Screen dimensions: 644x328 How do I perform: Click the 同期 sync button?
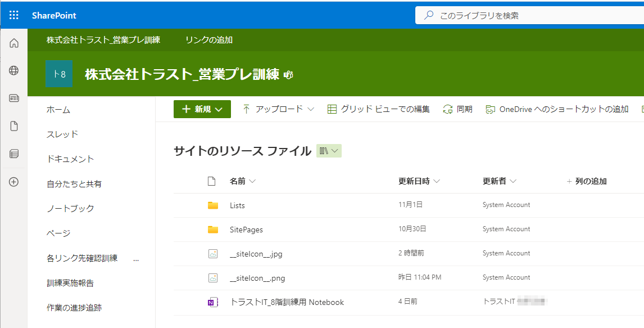pos(457,109)
